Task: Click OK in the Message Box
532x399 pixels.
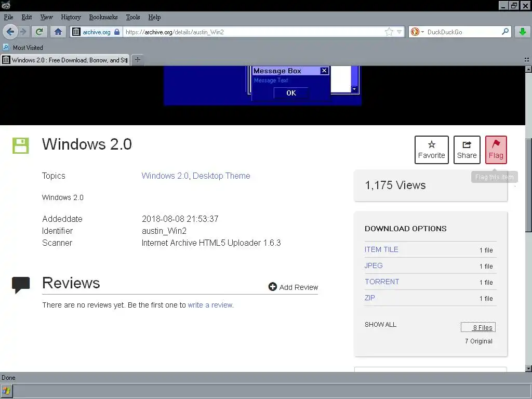Action: pos(291,93)
